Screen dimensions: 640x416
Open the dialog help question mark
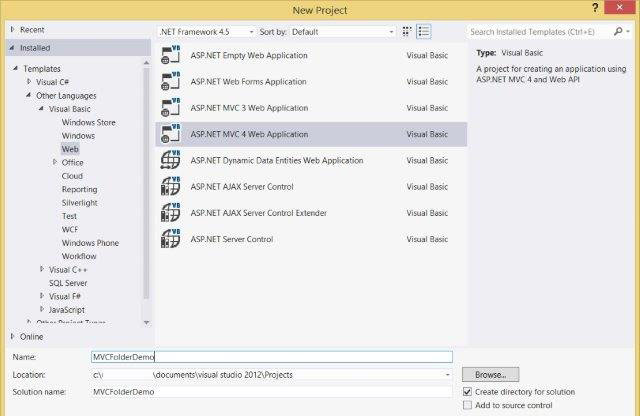[x=595, y=8]
